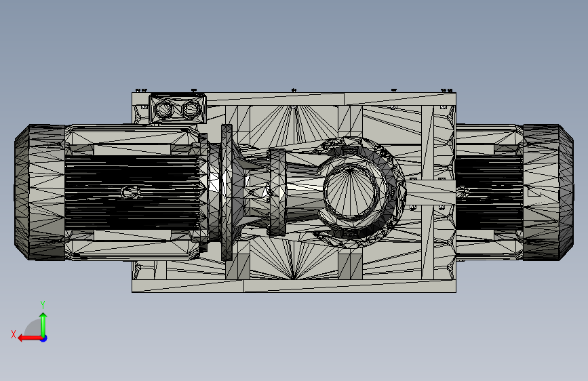Select the left motor fan cover end cap

[x=40, y=193]
